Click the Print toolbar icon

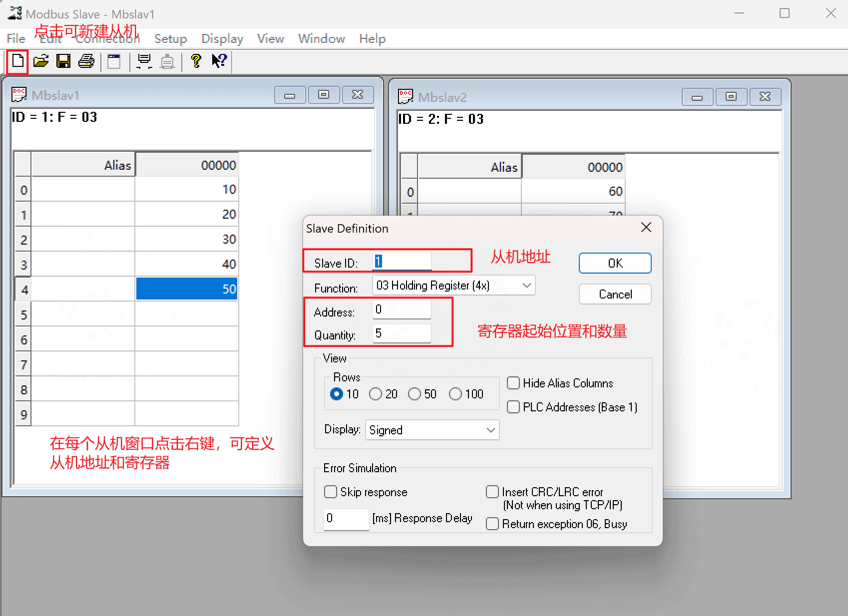[86, 61]
